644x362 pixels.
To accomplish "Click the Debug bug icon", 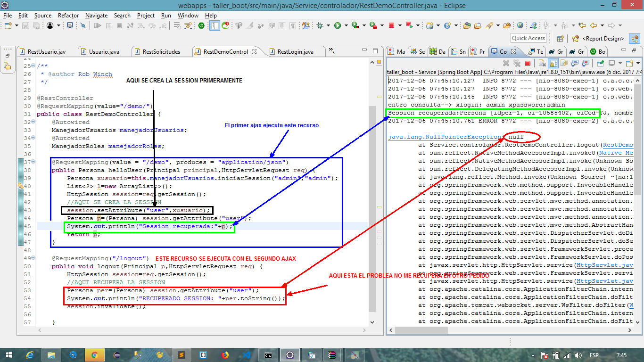I will tap(319, 25).
